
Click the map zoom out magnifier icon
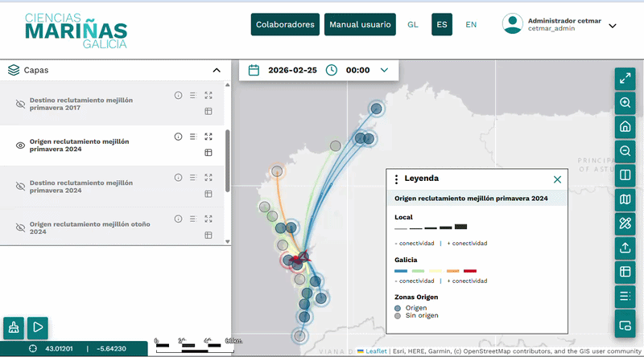[x=625, y=150]
